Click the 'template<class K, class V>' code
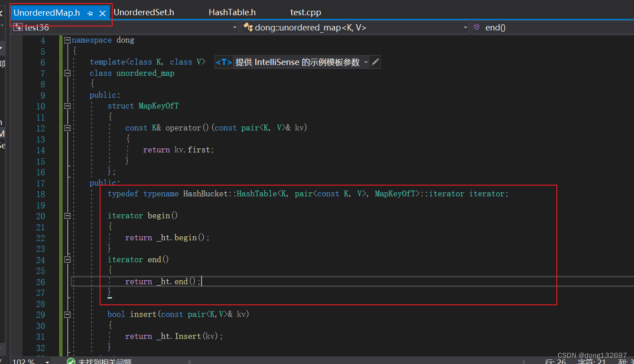This screenshot has height=364, width=634. (x=148, y=62)
